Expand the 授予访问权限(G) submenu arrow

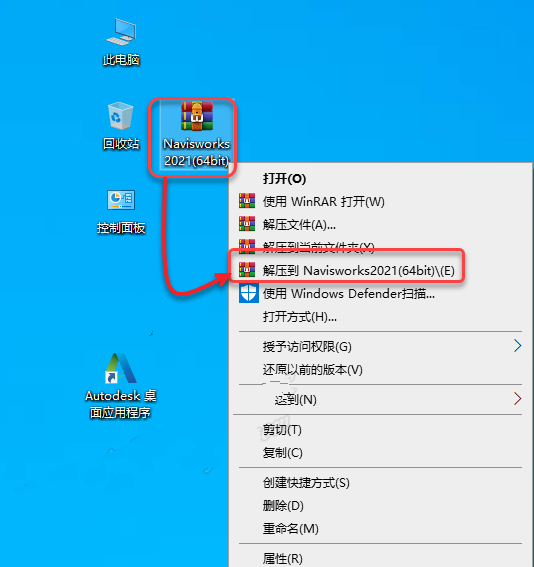517,346
